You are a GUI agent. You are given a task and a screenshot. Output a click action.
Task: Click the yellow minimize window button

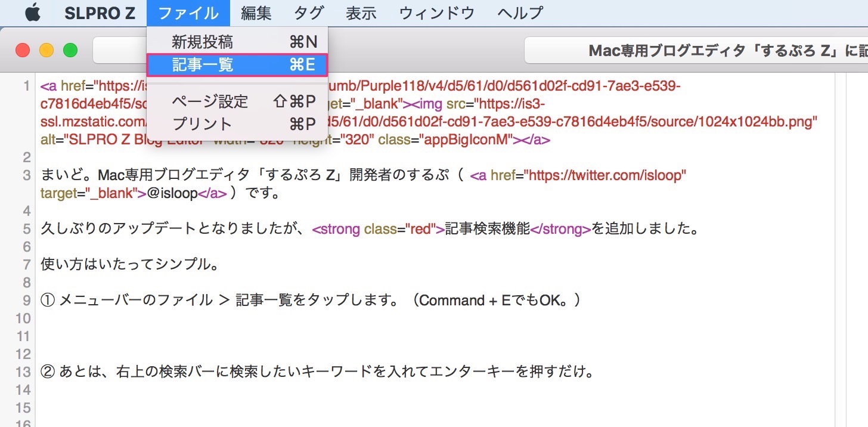coord(46,50)
